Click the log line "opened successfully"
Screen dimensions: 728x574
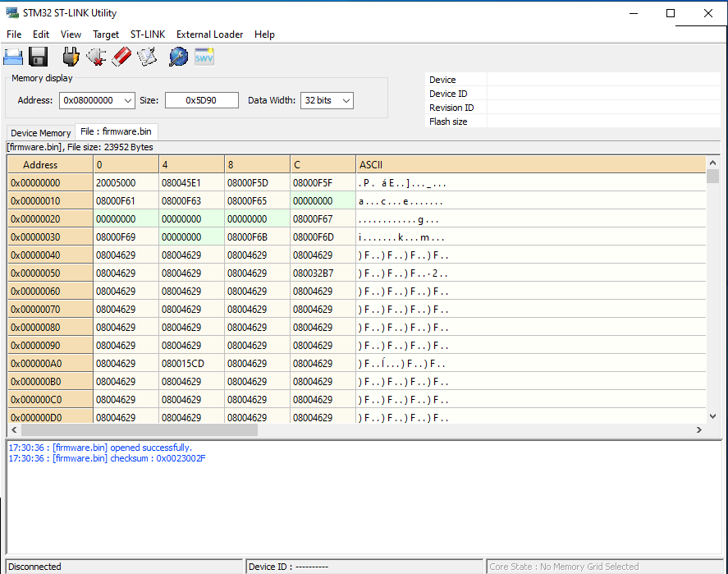pyautogui.click(x=100, y=448)
